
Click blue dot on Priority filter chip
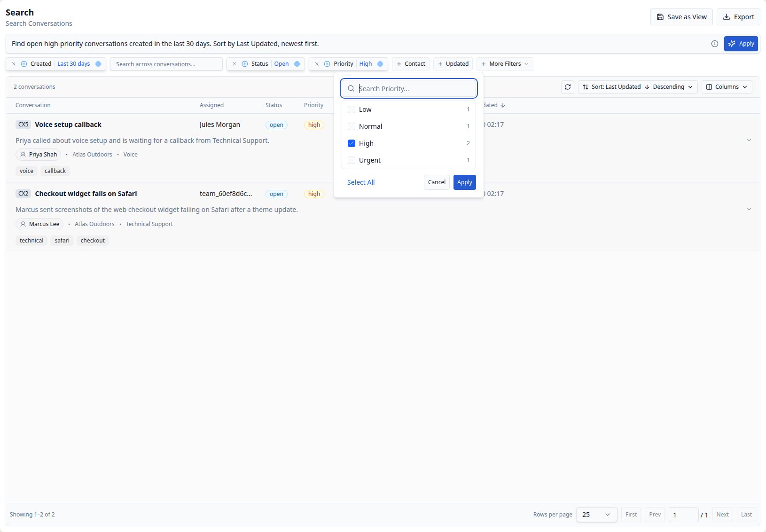tap(380, 64)
